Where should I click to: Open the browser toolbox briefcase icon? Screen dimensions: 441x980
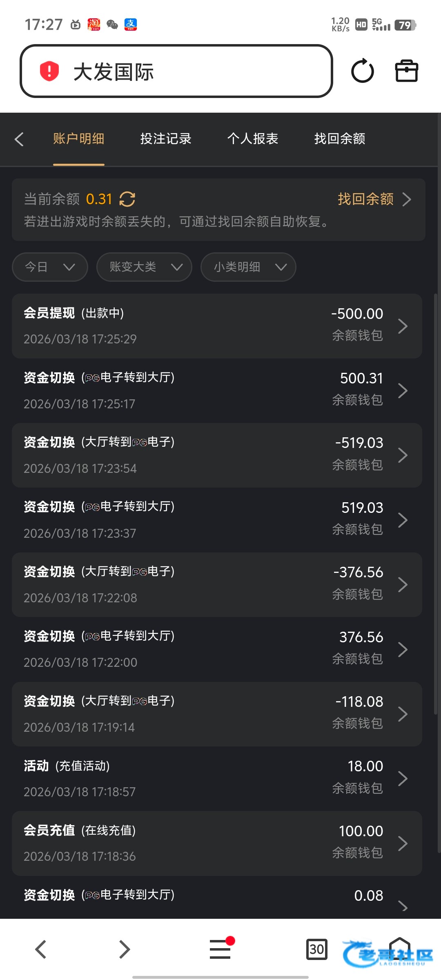[x=406, y=71]
